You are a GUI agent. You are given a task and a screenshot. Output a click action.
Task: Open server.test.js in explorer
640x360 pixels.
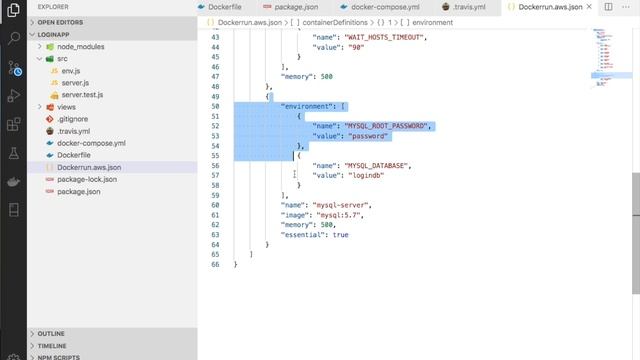[82, 95]
